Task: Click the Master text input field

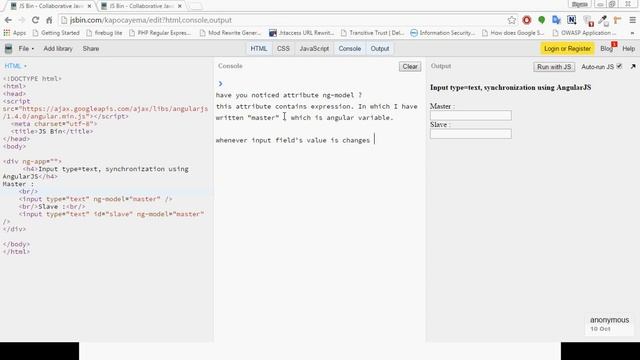Action: 471,116
